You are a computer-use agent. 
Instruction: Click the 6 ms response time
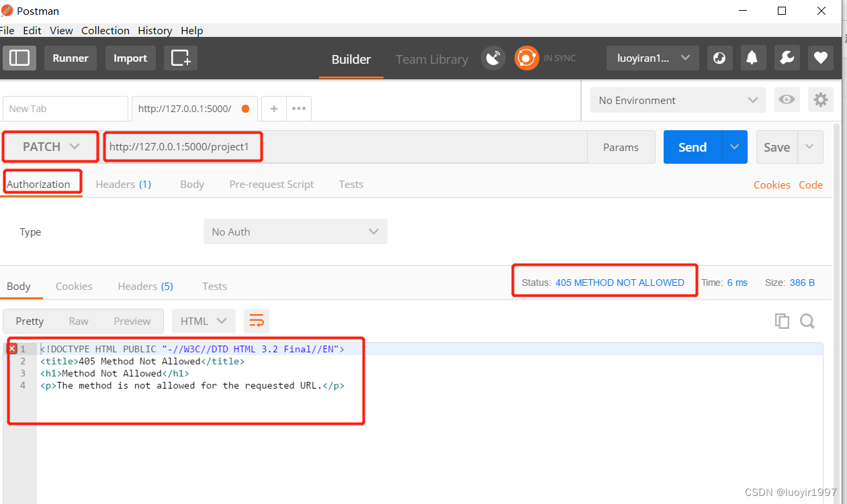coord(737,283)
